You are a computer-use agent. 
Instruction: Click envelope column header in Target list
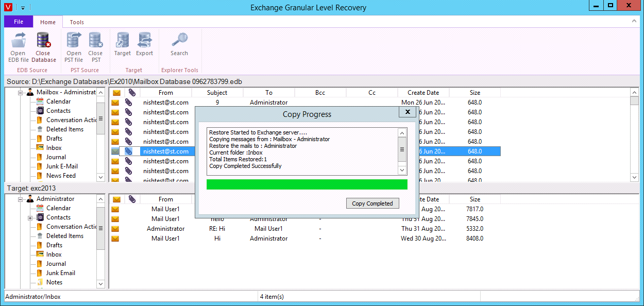[116, 199]
